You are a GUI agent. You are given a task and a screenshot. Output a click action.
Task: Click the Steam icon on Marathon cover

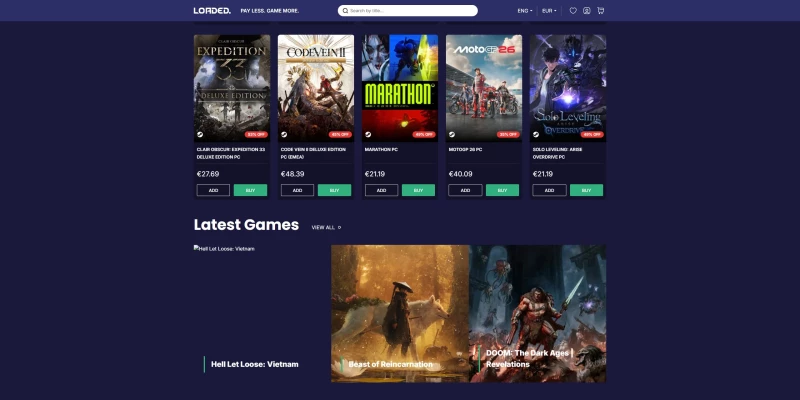point(368,135)
